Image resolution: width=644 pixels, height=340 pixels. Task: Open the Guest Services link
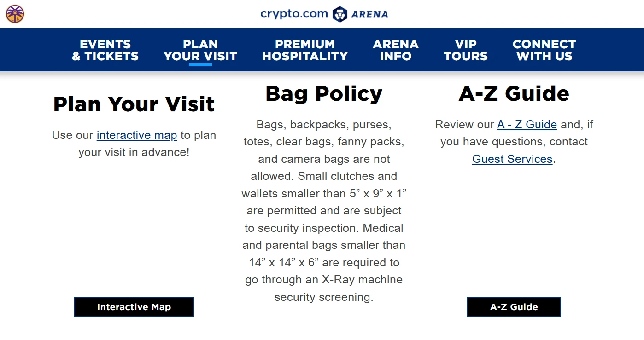pos(512,159)
